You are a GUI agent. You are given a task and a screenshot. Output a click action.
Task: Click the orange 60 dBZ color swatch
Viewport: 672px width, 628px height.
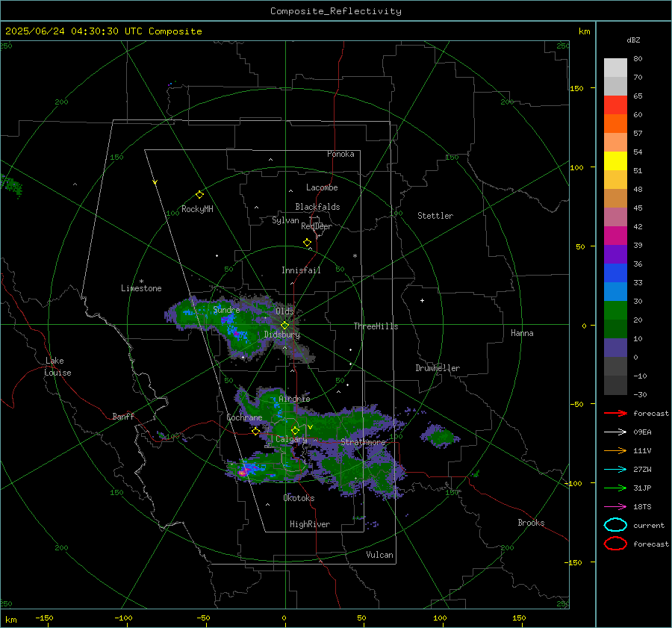[615, 123]
